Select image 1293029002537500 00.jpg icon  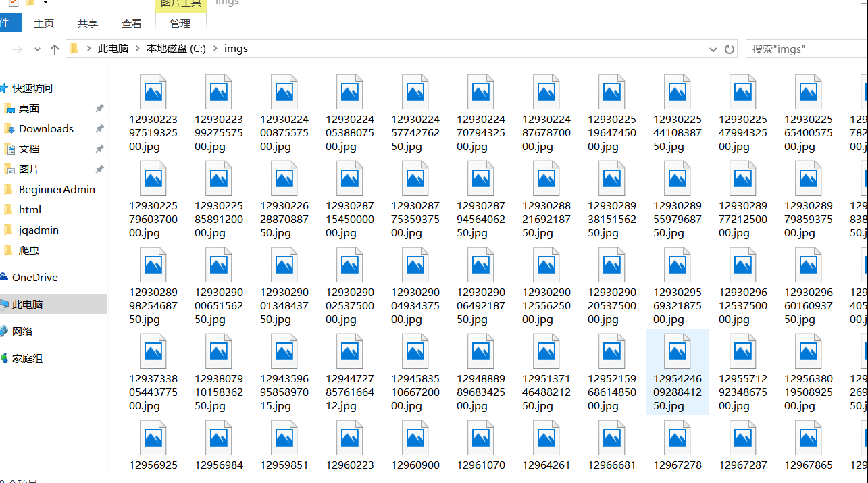pos(350,265)
